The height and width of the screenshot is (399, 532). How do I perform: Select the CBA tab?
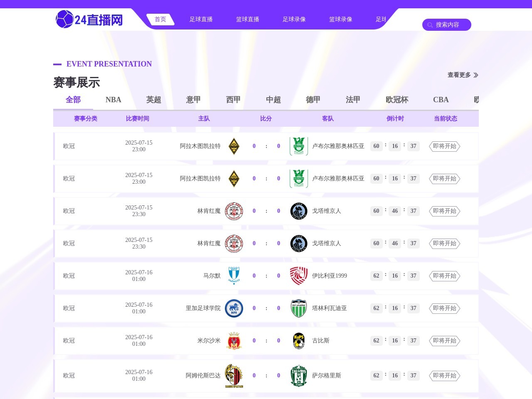point(441,100)
